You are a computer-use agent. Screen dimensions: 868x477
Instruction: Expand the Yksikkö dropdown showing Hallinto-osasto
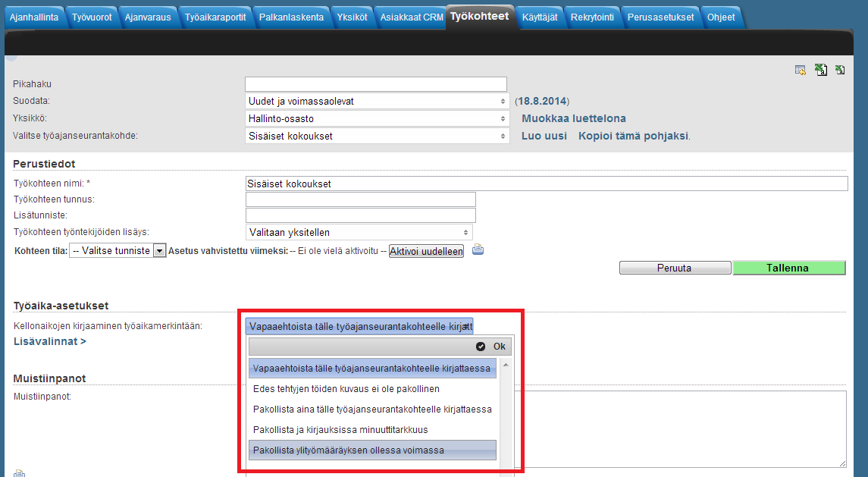point(377,118)
